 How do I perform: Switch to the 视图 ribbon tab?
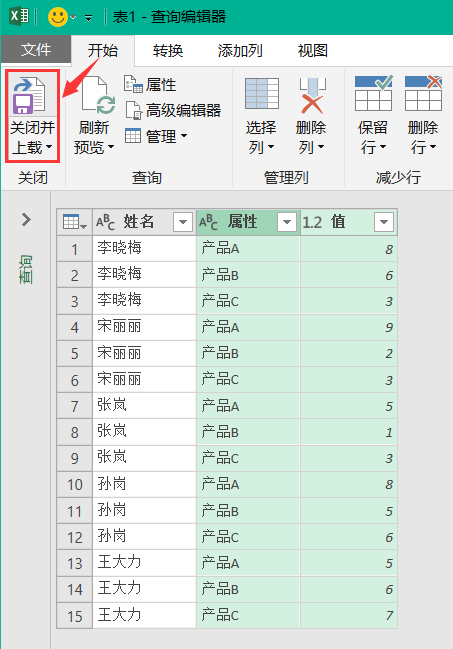point(313,50)
